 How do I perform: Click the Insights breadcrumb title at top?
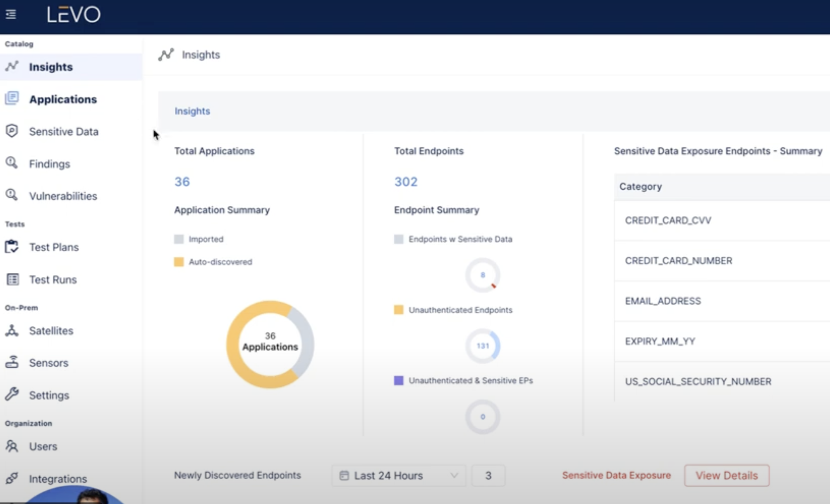(x=201, y=55)
